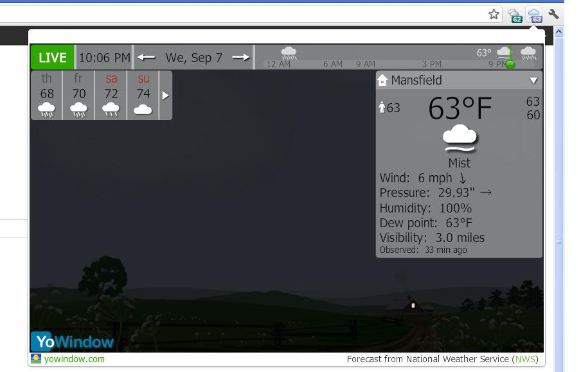Image resolution: width=578 pixels, height=372 pixels.
Task: Click the Humidity: 100% line
Action: pos(425,208)
